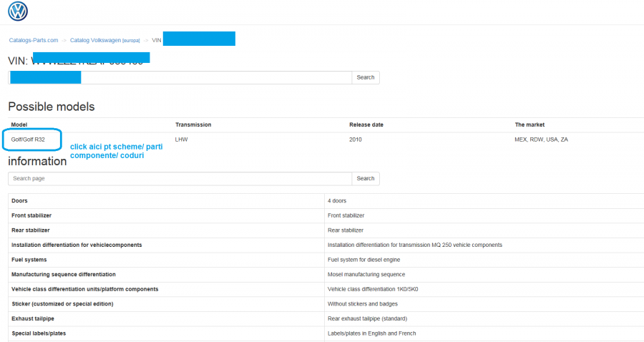Click Special labels/plates row label
644x342 pixels.
pyautogui.click(x=39, y=333)
